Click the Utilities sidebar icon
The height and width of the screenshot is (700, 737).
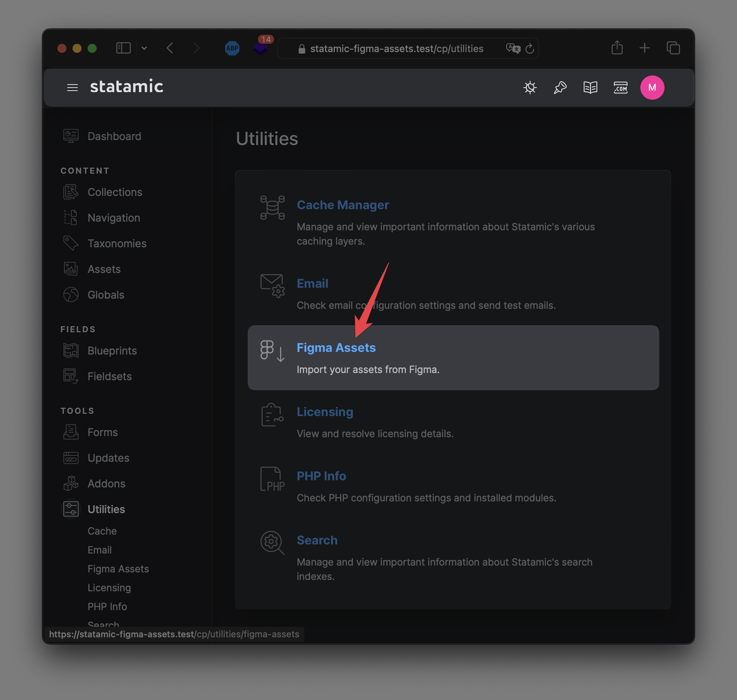[x=71, y=509]
